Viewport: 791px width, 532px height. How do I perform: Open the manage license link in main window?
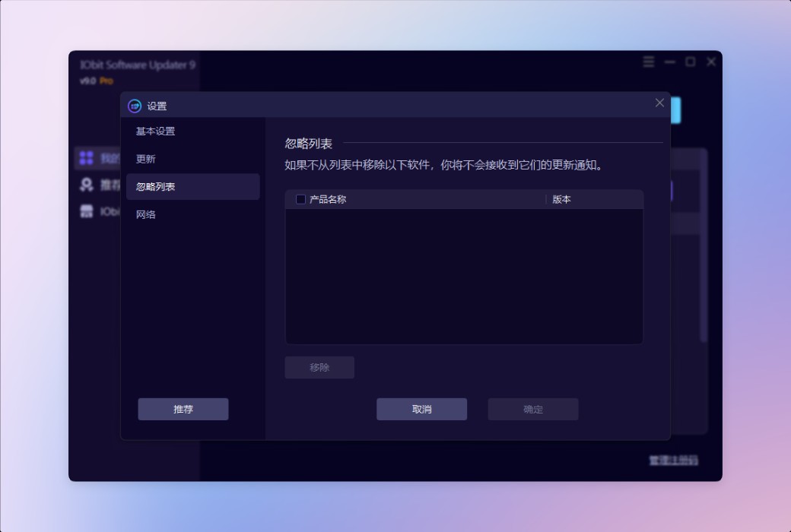673,460
